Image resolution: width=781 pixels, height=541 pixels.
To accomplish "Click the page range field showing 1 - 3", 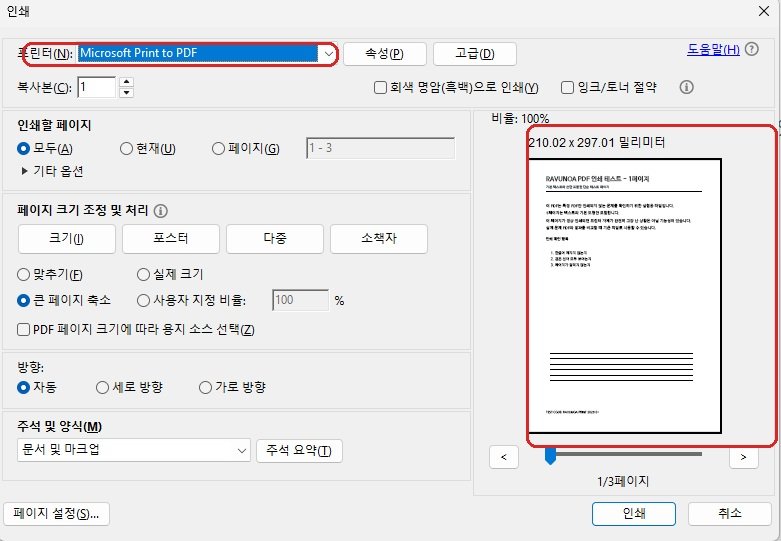I will click(380, 148).
